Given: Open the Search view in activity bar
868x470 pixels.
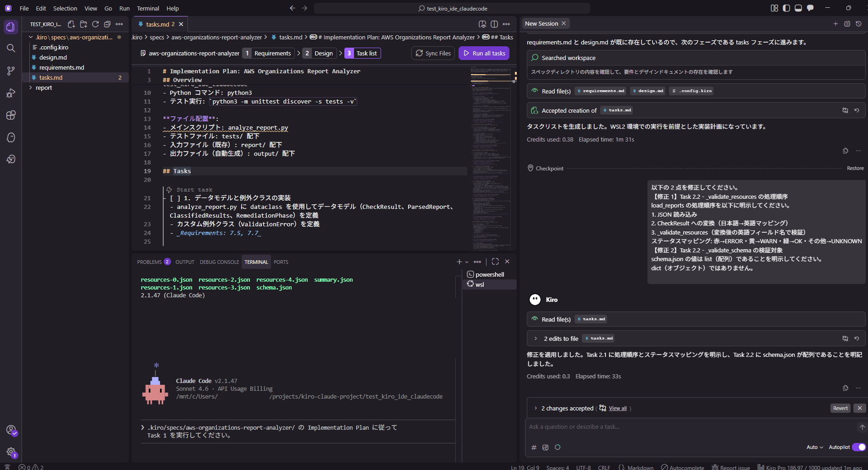Looking at the screenshot, I should (x=11, y=48).
